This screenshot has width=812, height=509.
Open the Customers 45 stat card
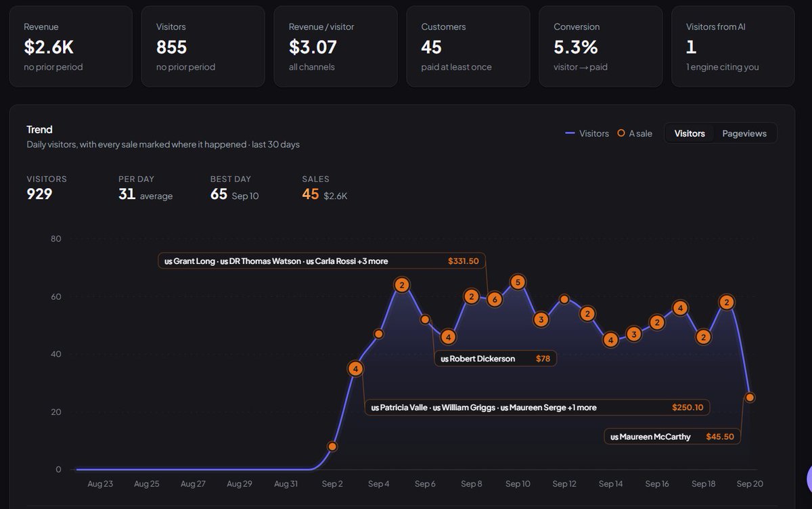tap(468, 47)
